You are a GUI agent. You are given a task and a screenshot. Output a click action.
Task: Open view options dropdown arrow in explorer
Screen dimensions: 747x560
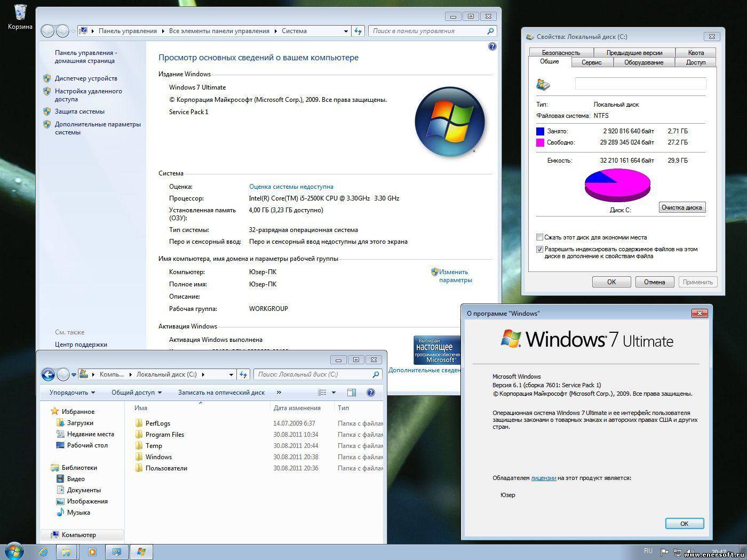(x=334, y=393)
